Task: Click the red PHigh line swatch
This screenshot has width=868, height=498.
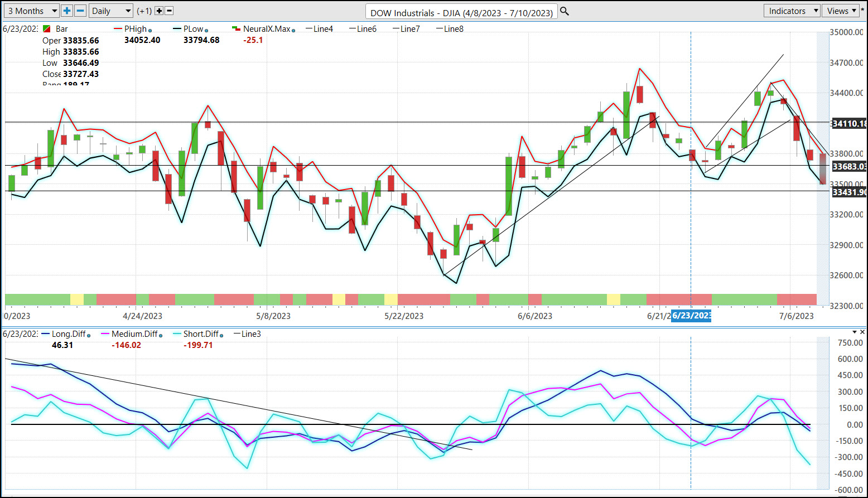Action: tap(118, 29)
